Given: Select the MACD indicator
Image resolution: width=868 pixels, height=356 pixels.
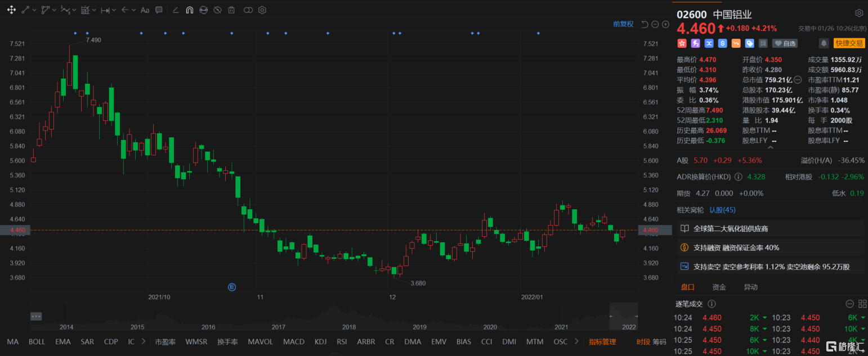Looking at the screenshot, I should click(293, 341).
